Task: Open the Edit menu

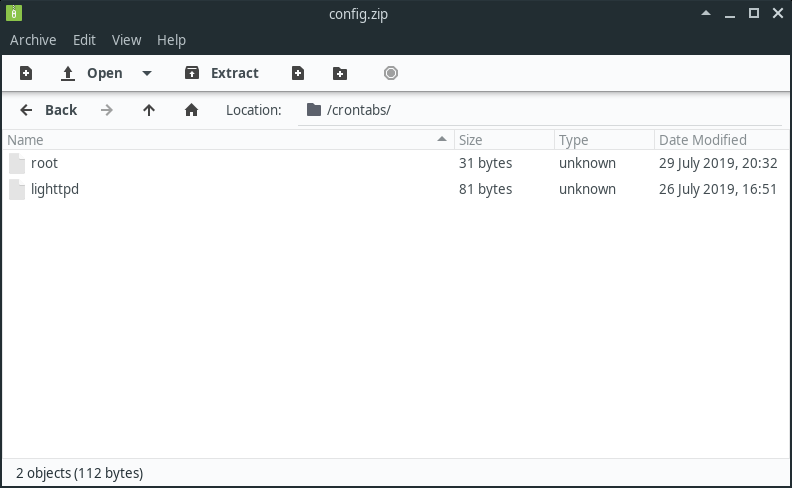Action: [x=84, y=40]
